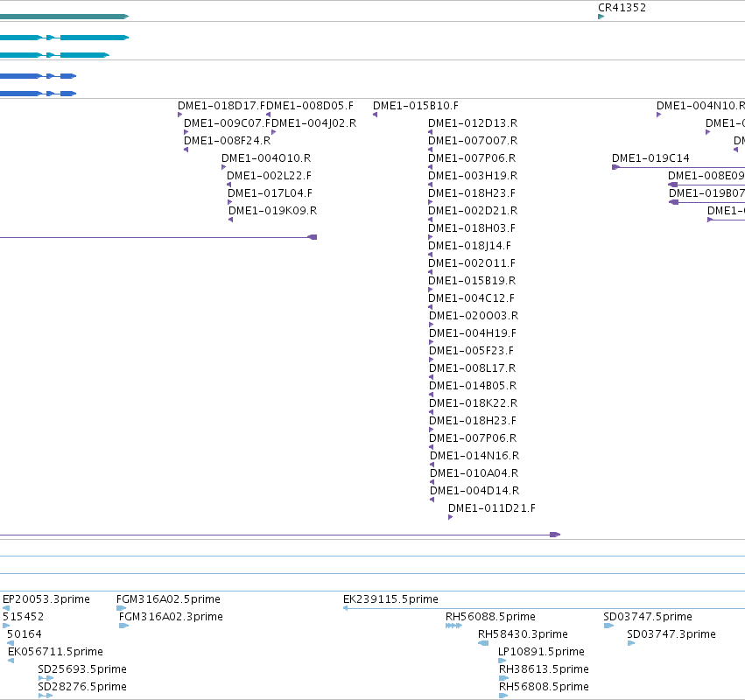Click the DME1-004D14.R label
This screenshot has width=745, height=700.
point(474,491)
